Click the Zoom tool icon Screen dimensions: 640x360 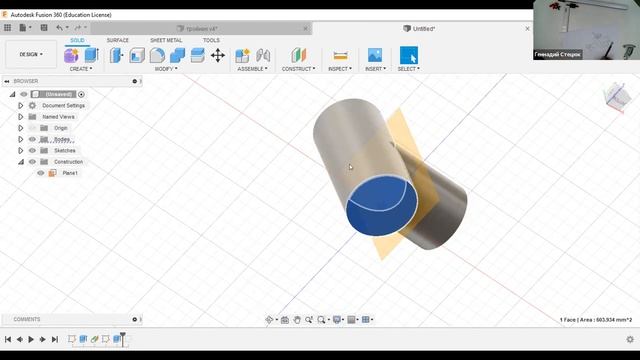coord(309,320)
